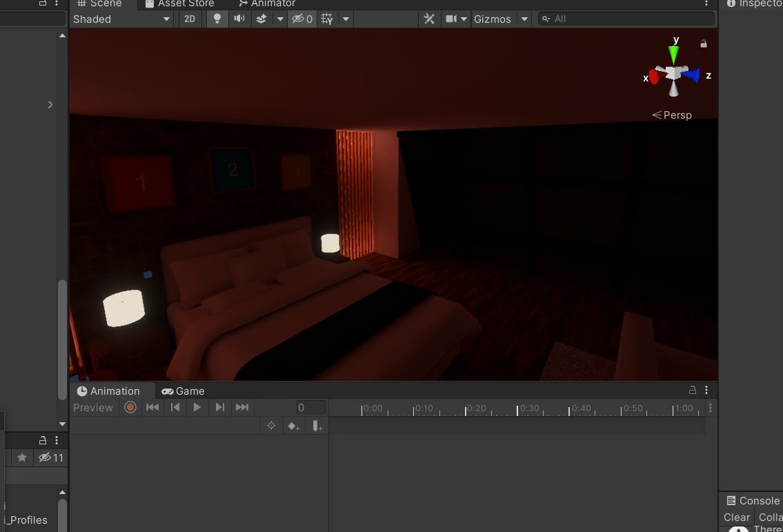Toggle scene lighting with the lightbulb icon

click(x=217, y=19)
